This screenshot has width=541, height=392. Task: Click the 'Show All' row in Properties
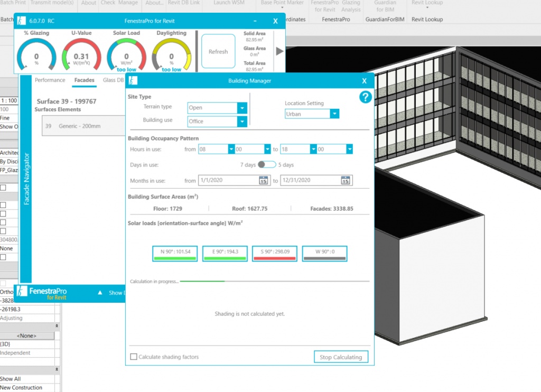27,379
